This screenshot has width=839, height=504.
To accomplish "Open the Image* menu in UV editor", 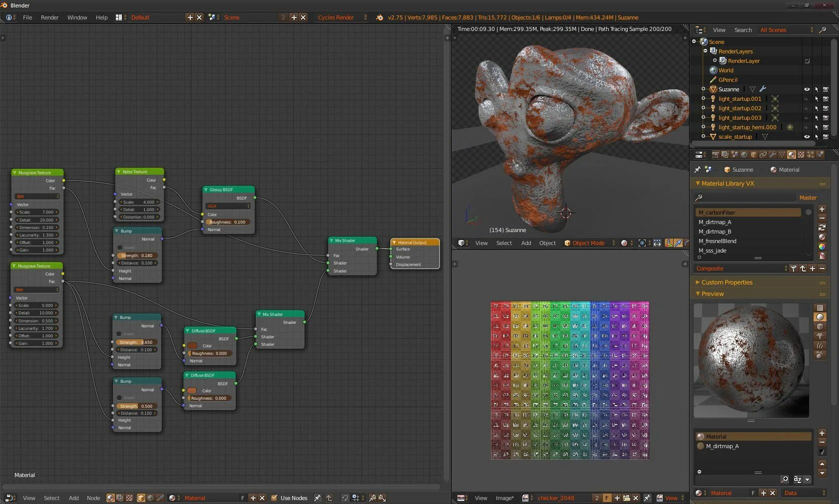I will (504, 498).
